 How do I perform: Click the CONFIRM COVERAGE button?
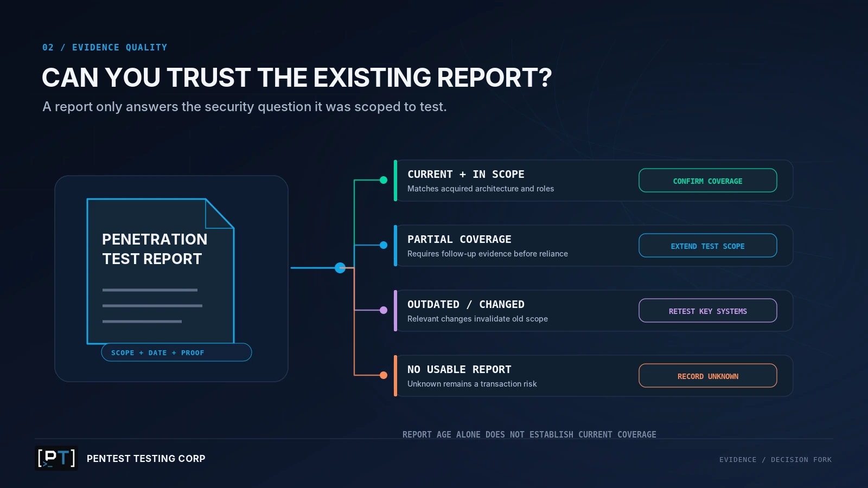click(707, 181)
